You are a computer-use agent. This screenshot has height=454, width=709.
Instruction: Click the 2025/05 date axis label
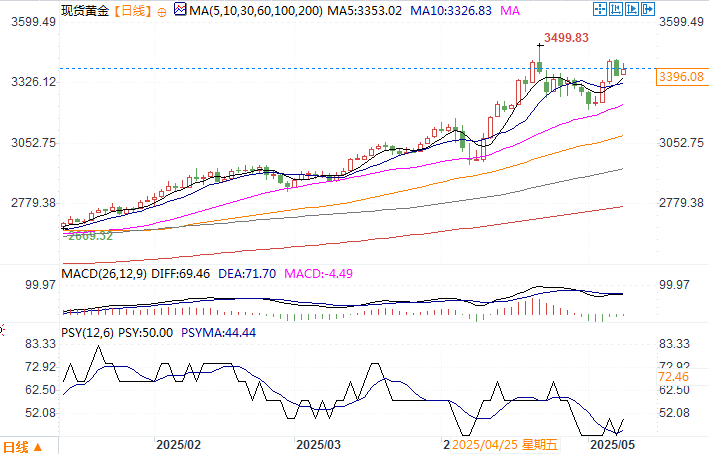tap(613, 445)
